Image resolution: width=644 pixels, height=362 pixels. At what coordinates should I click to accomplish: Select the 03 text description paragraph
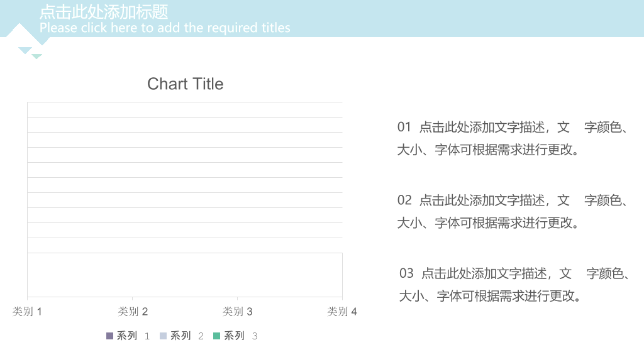tap(514, 285)
